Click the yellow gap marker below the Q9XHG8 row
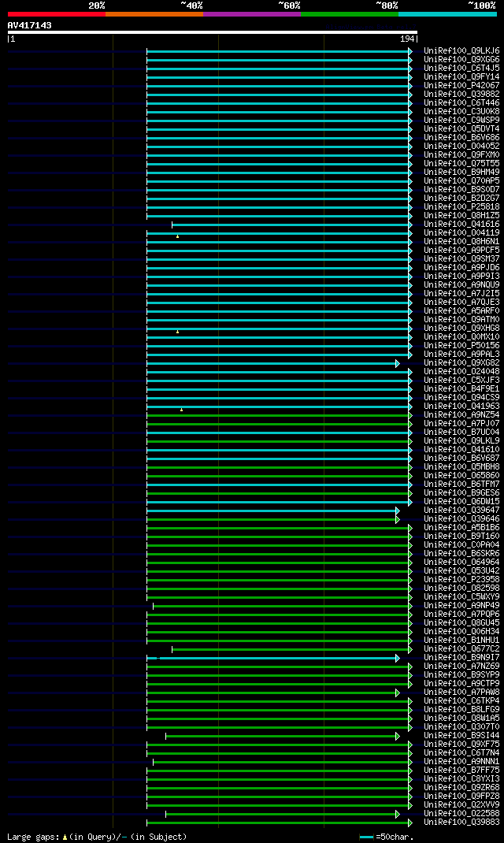The image size is (504, 843). point(177,332)
